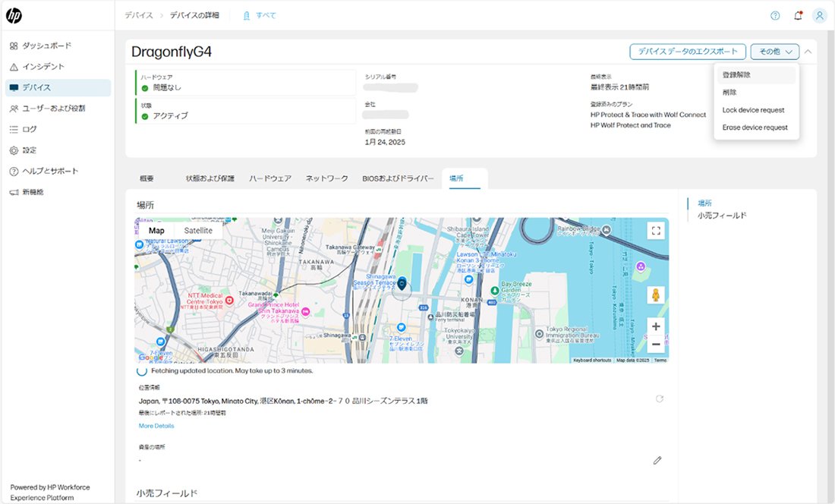Open Settings (設定) in sidebar

(x=24, y=150)
